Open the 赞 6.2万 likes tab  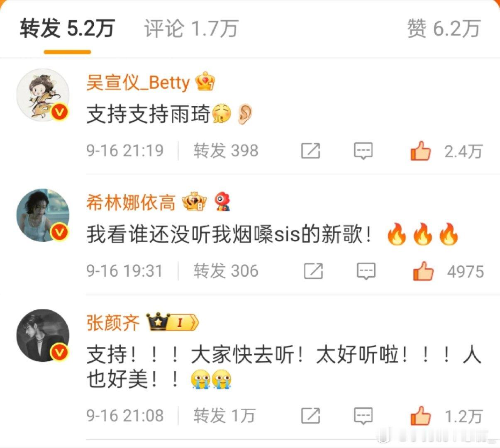(444, 29)
